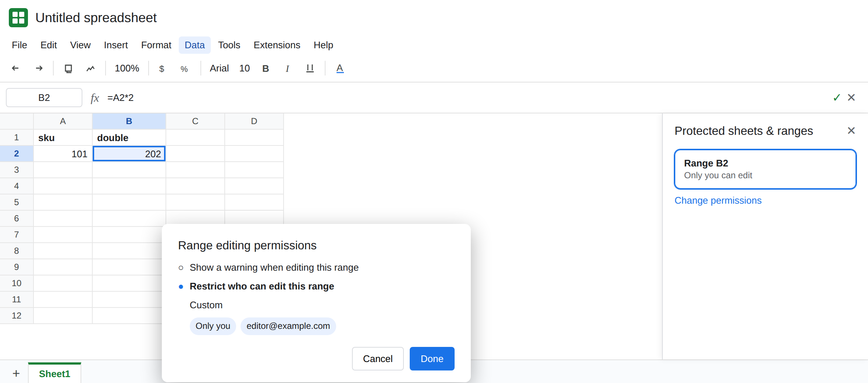
Task: Click the print icon in toolbar
Action: (x=68, y=68)
